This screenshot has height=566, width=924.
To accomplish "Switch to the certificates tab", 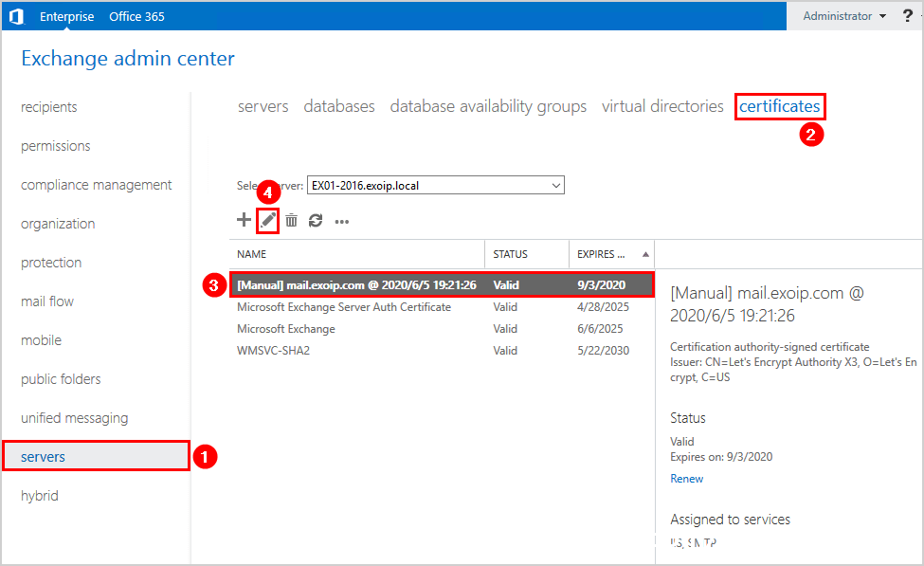I will 780,106.
